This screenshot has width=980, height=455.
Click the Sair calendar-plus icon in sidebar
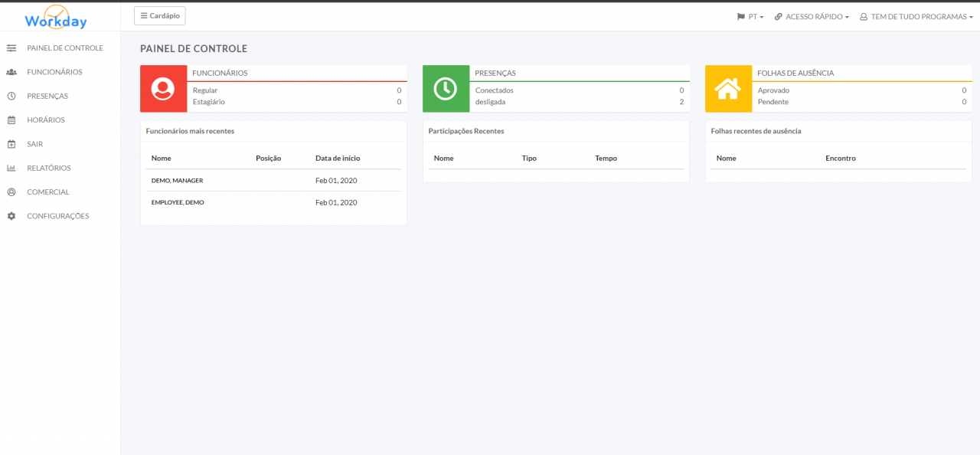[x=11, y=144]
